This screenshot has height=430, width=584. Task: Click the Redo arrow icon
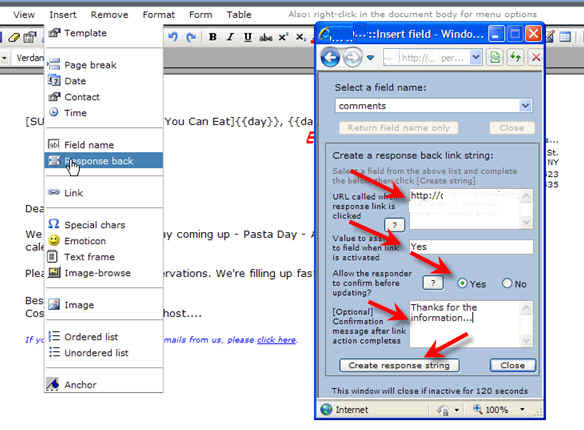pos(191,37)
